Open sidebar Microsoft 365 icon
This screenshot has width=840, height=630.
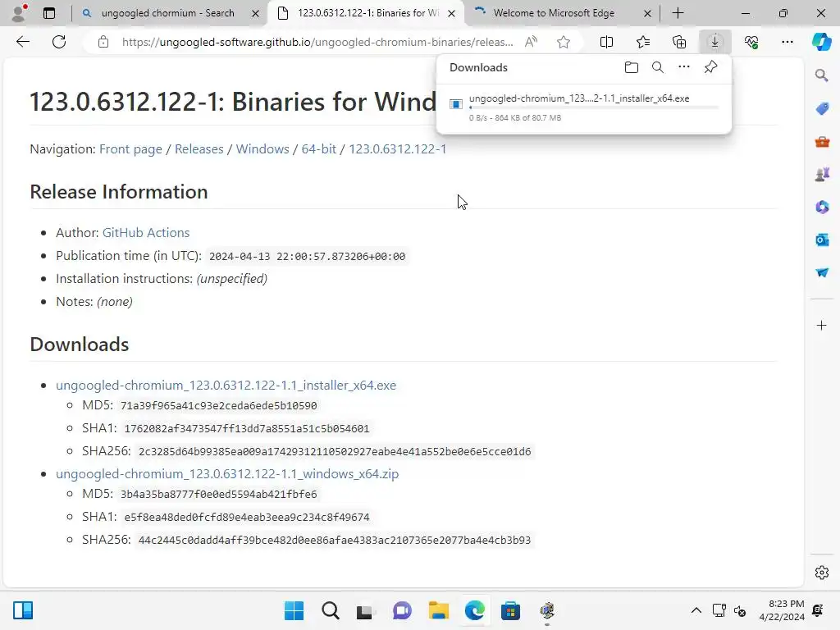[x=822, y=207]
